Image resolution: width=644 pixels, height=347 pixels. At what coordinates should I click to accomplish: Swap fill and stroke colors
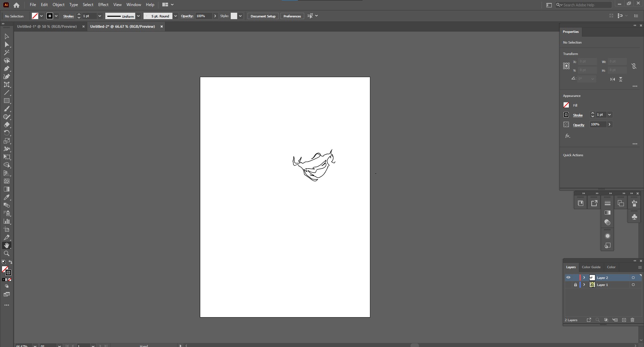(x=10, y=262)
